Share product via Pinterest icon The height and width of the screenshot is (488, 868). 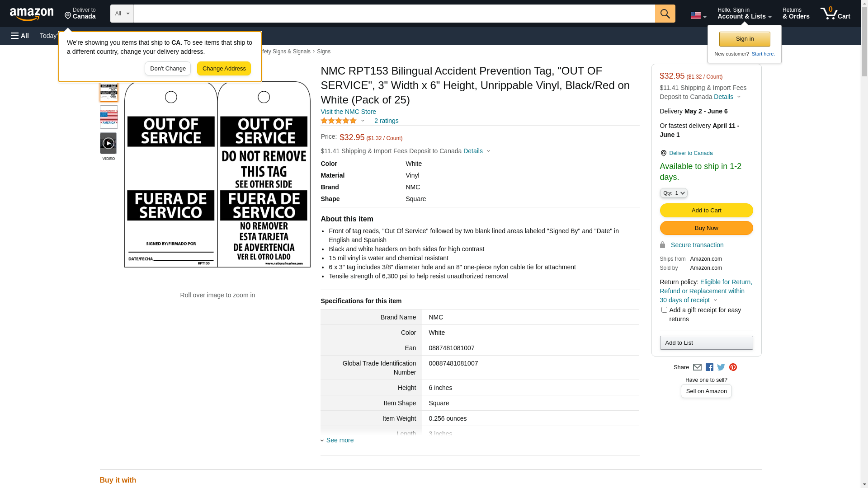pos(733,367)
